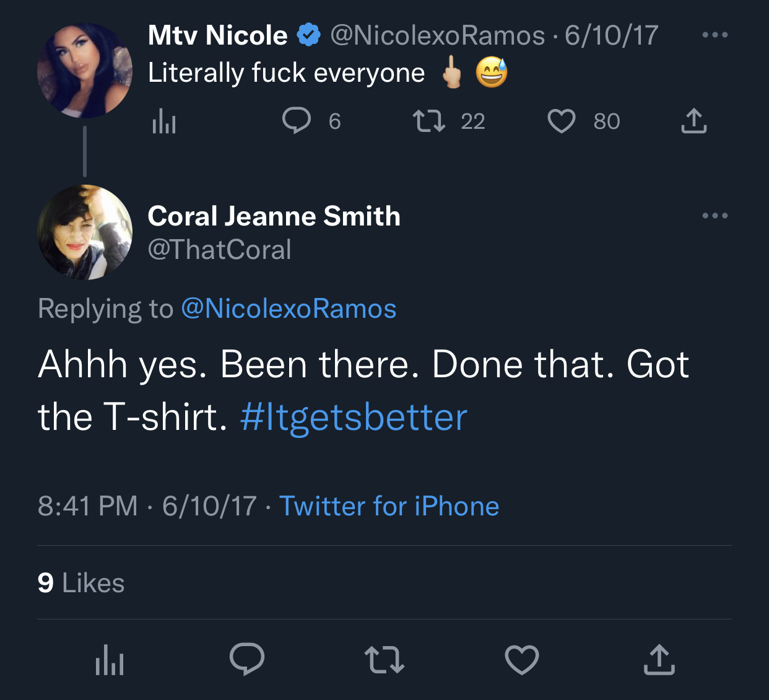The image size is (769, 700).
Task: Reply using the bottom comment bubble icon
Action: pos(247,658)
